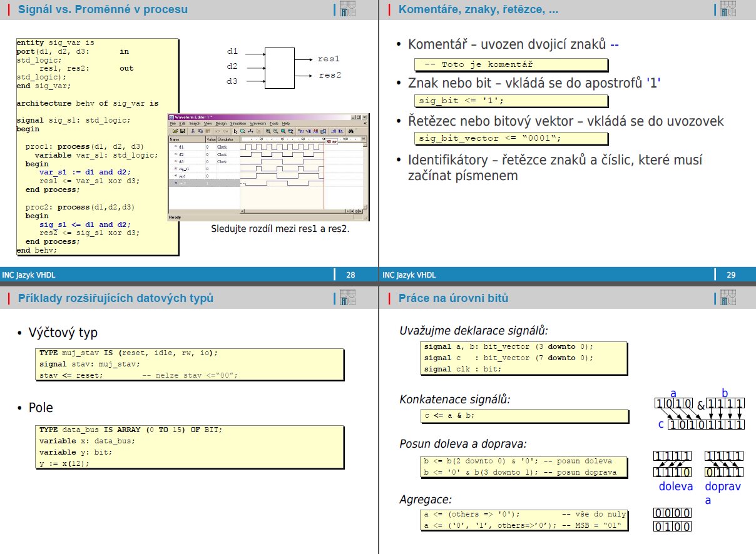Click the Paste icon in Waveform Editor toolbar
Screen dimensions: 756x554
[x=207, y=131]
